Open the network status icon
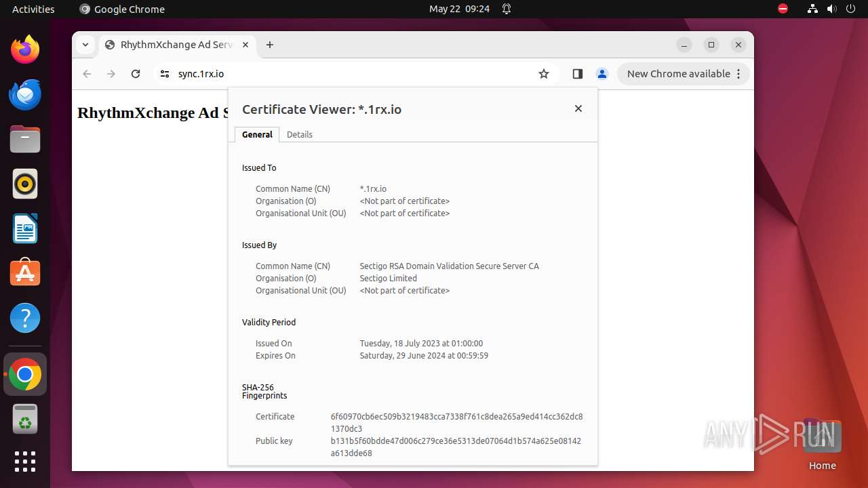 pyautogui.click(x=812, y=9)
